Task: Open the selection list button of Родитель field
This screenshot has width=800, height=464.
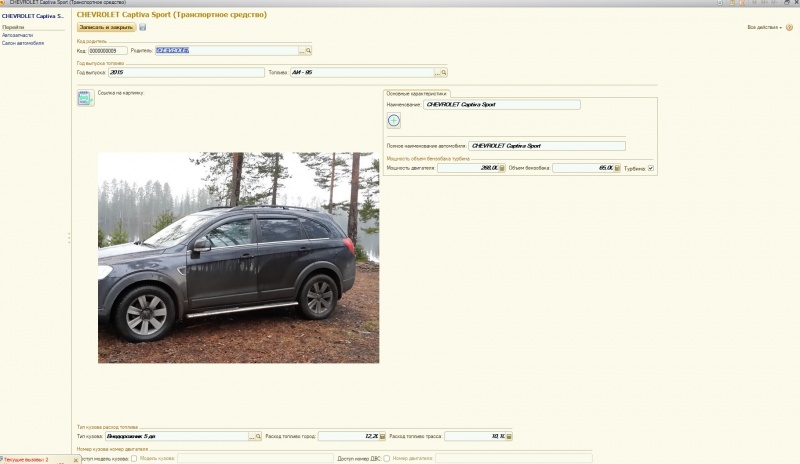Action: pos(302,51)
